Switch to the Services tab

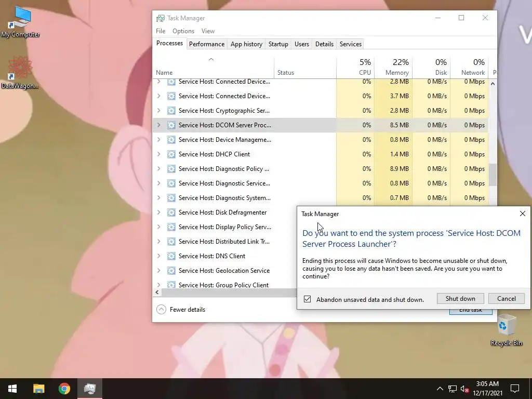(351, 44)
